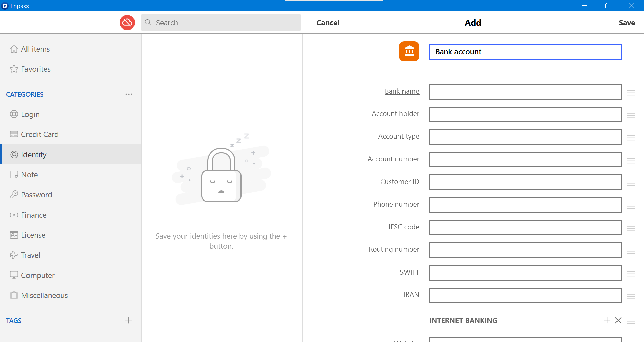View All items in the sidebar
This screenshot has width=644, height=342.
[x=35, y=49]
